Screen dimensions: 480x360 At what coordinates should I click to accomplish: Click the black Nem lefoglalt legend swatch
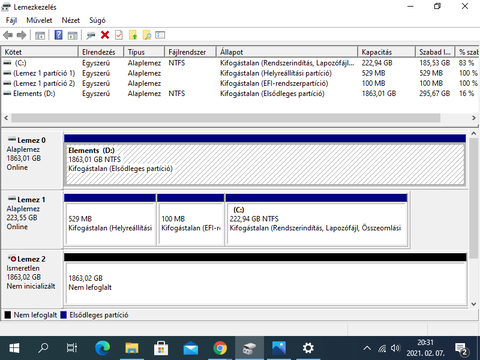8,315
